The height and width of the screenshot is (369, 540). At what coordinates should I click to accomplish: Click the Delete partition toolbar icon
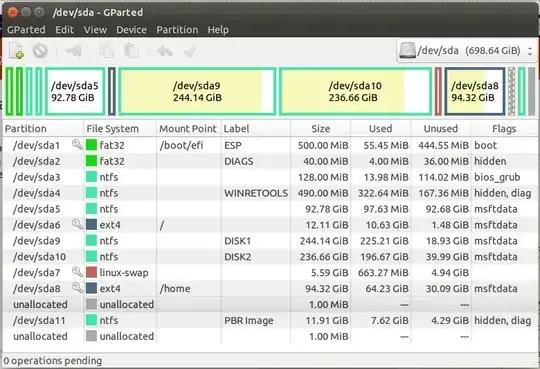(x=40, y=51)
